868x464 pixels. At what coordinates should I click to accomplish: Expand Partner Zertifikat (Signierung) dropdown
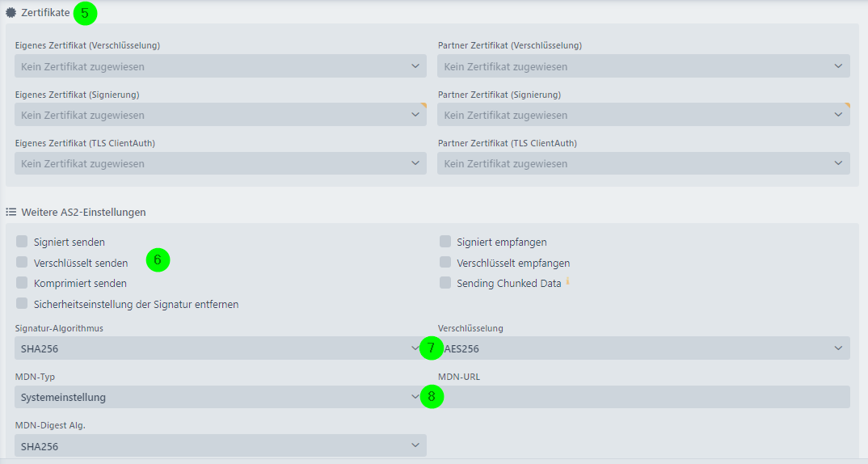pos(643,115)
